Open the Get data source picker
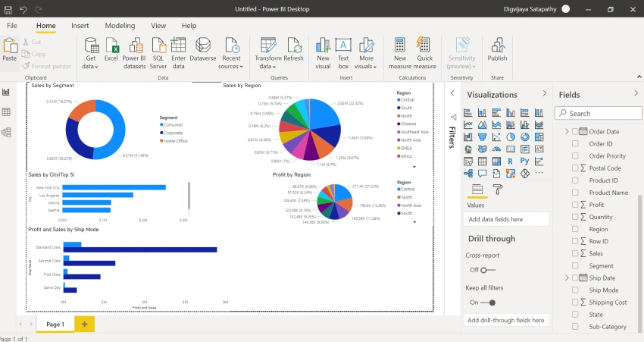Viewport: 644px width, 342px height. coord(91,53)
